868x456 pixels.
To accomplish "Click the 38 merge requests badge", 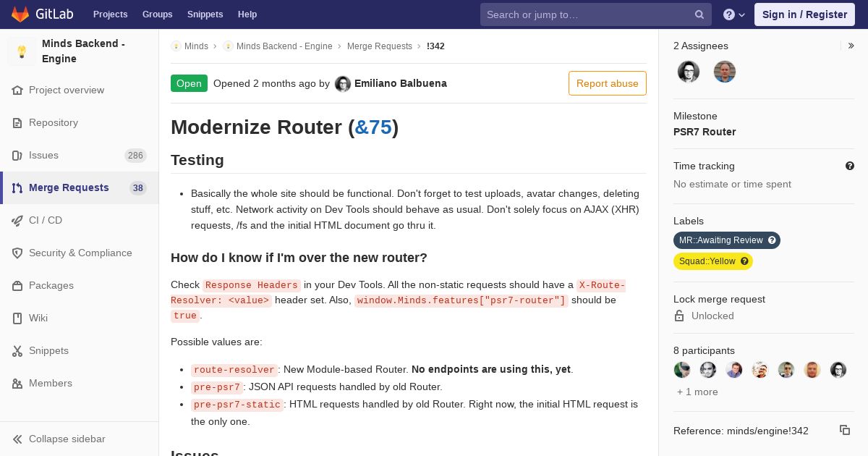I will 137,188.
